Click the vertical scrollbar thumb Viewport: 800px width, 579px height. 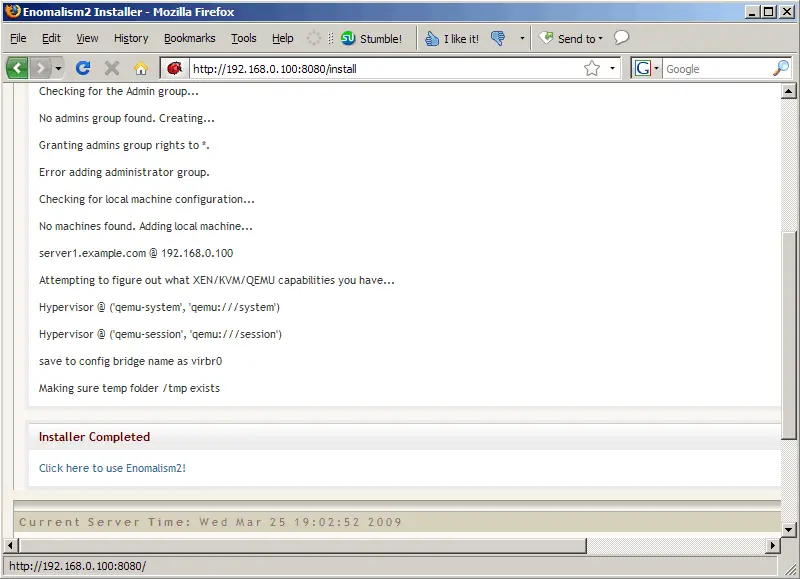click(x=788, y=335)
